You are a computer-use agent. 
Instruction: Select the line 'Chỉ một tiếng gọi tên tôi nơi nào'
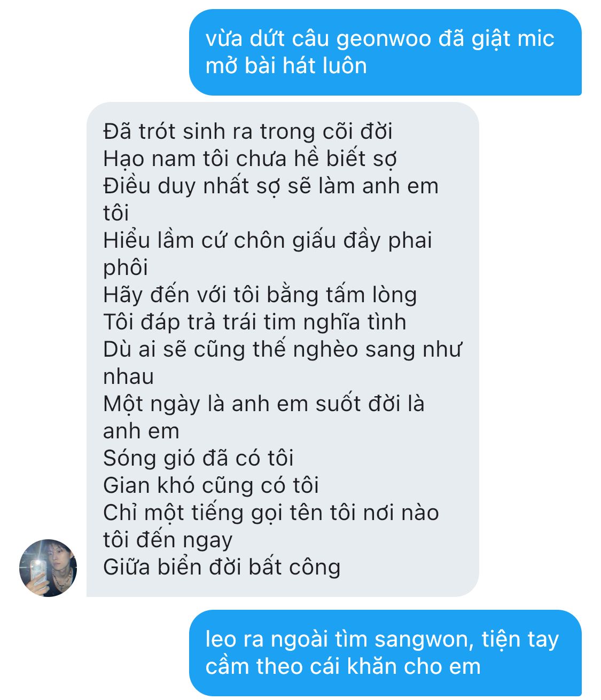(271, 513)
